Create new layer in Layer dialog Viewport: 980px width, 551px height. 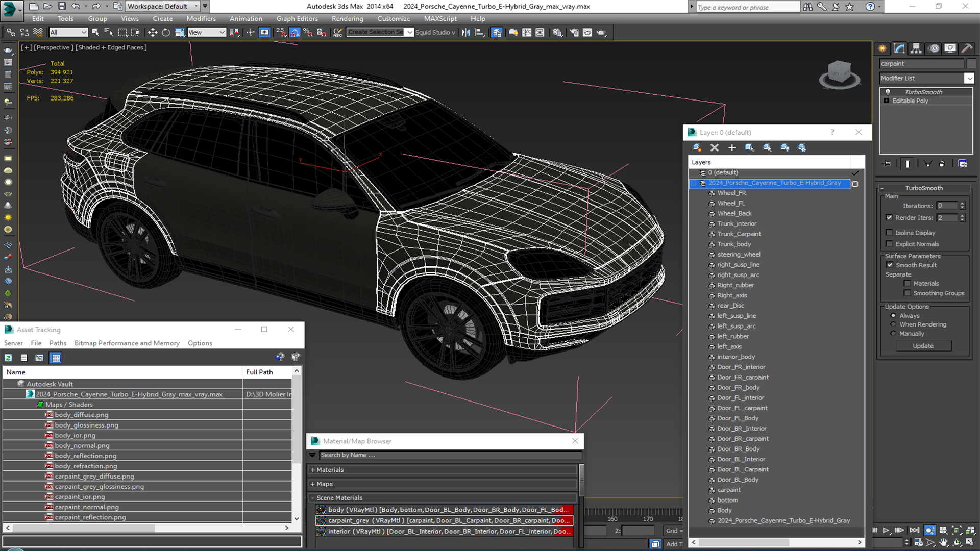point(697,147)
